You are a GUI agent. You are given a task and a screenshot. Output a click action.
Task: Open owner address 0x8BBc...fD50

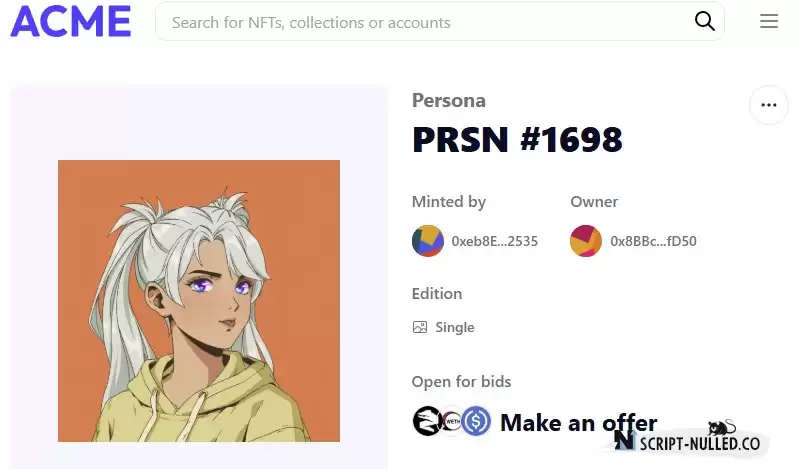(x=653, y=241)
